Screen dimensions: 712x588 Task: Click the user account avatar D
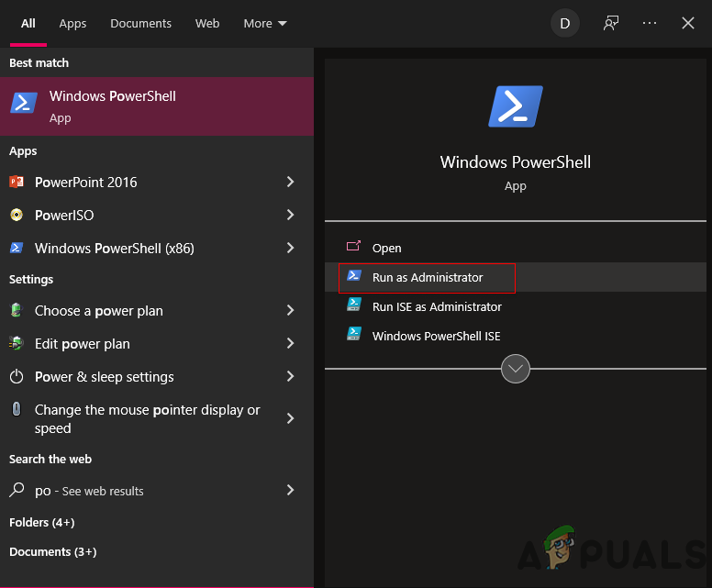564,24
